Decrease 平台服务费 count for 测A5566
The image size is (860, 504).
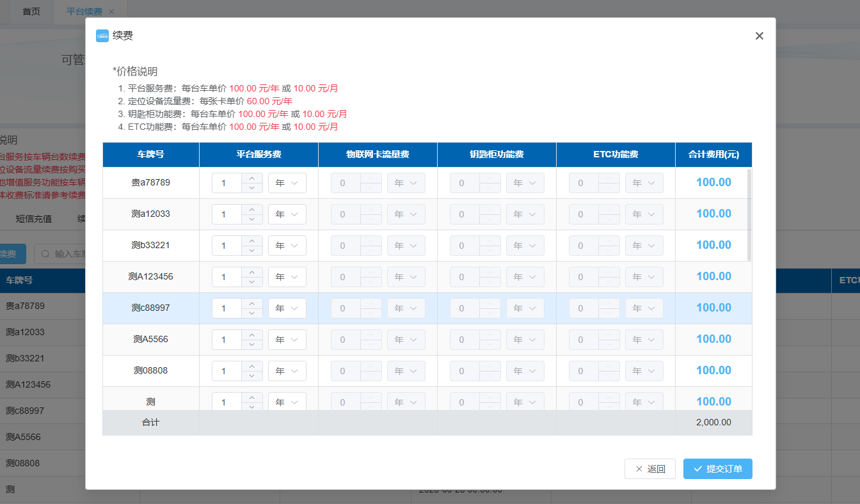pyautogui.click(x=252, y=344)
